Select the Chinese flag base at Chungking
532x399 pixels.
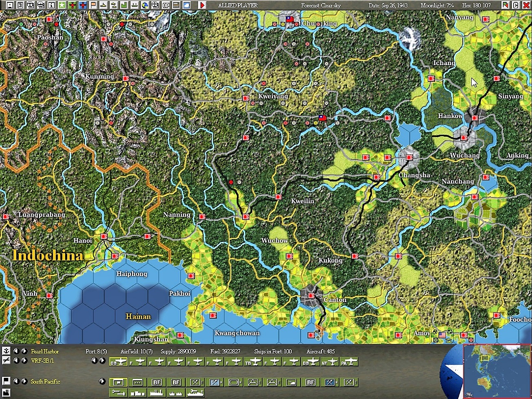click(290, 19)
